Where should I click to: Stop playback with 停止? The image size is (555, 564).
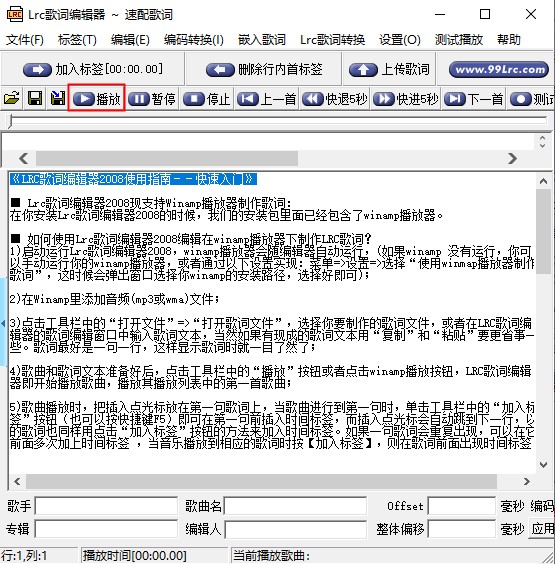coord(206,99)
